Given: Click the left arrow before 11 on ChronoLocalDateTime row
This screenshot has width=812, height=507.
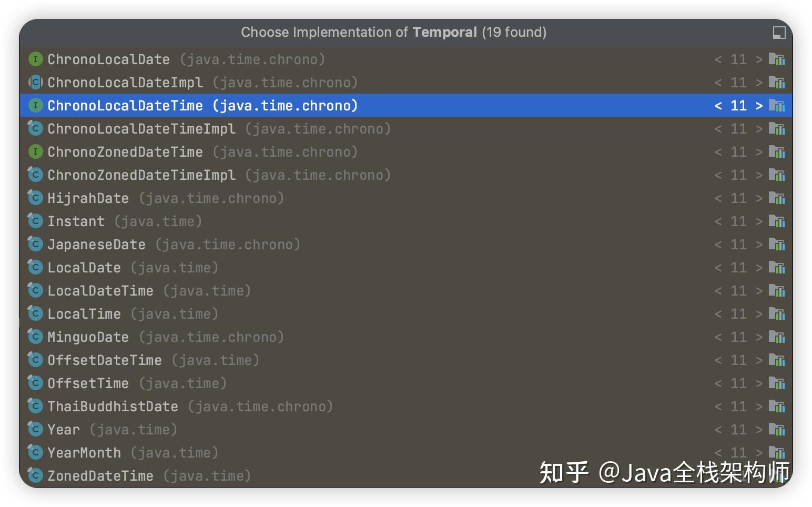Looking at the screenshot, I should click(718, 105).
